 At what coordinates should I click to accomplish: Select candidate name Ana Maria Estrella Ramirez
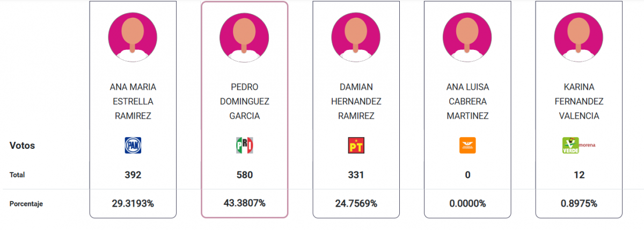133,101
